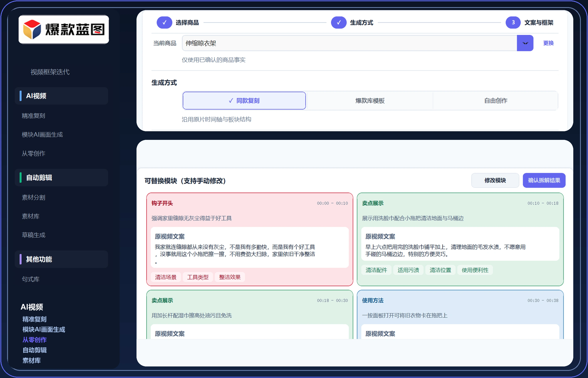This screenshot has height=378, width=588.
Task: Click the 选择商品 step label
Action: tap(187, 23)
